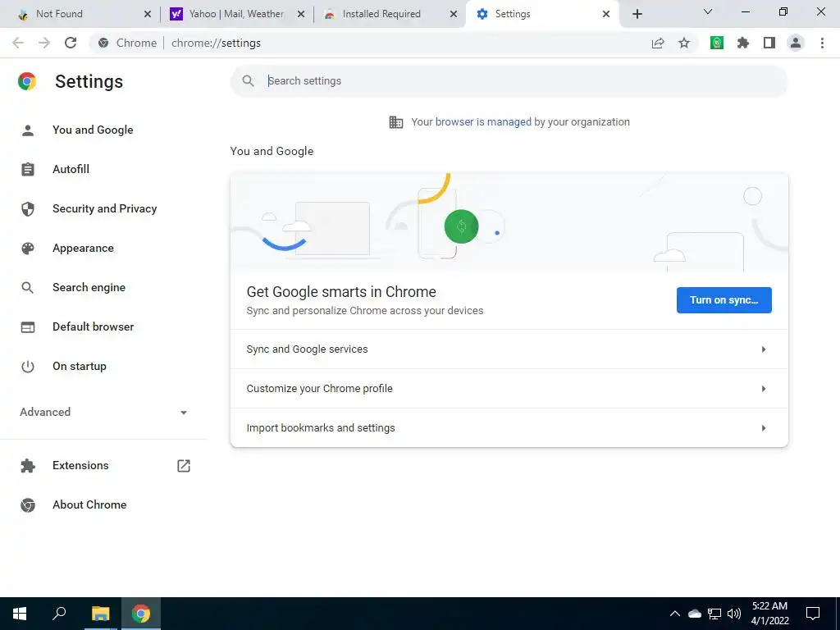Click the Chrome logo next to Settings title
840x630 pixels.
[x=27, y=81]
